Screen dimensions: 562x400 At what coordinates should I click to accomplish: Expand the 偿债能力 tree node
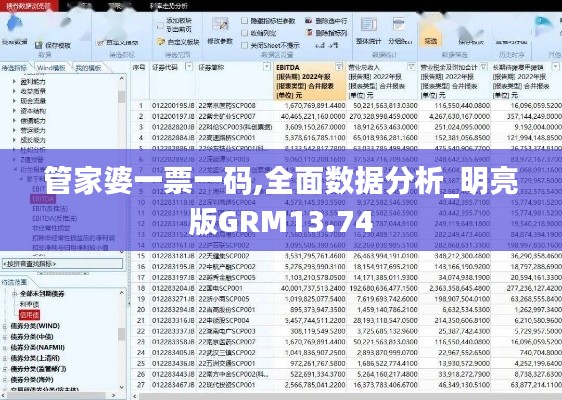coord(14,120)
